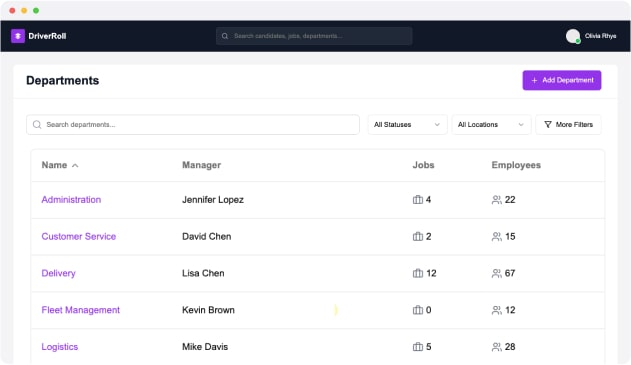The width and height of the screenshot is (631, 365).
Task: Click the briefcase jobs icon for Administration
Action: 418,200
